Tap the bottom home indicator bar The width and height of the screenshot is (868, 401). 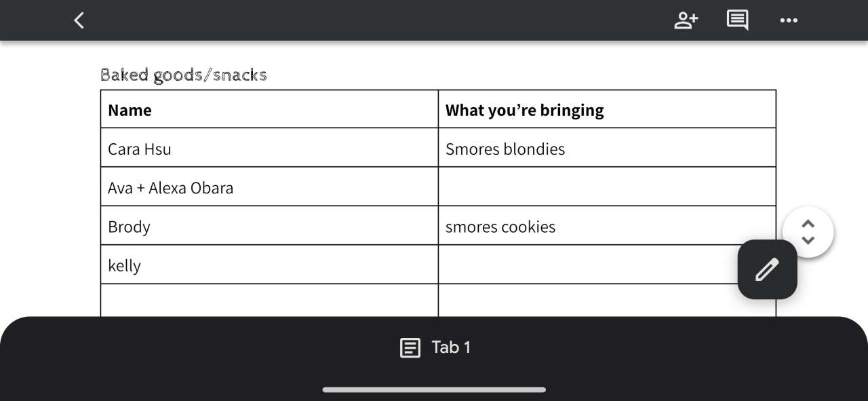(434, 389)
